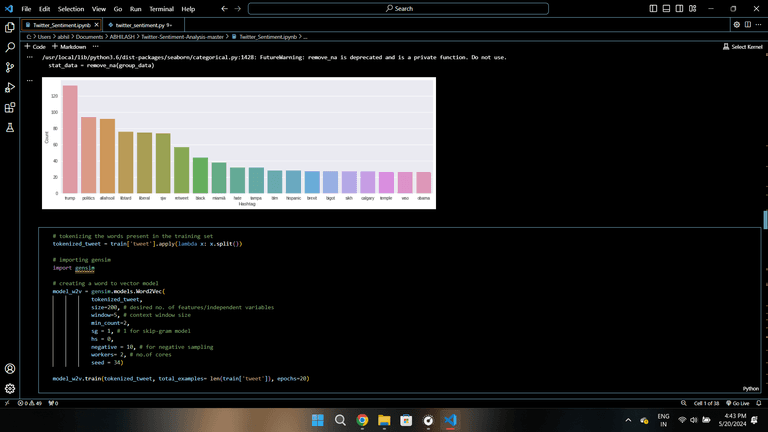Open the Accounts menu icon
This screenshot has width=768, height=432.
(10, 368)
